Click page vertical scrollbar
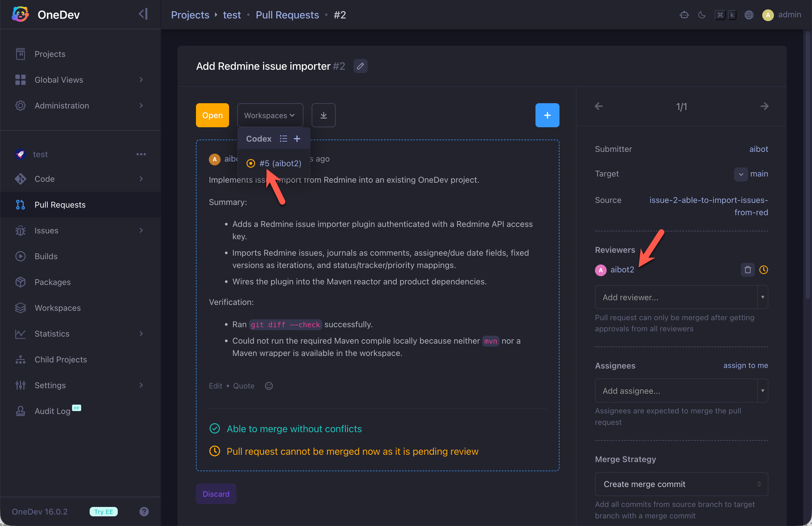812x526 pixels. click(x=808, y=166)
